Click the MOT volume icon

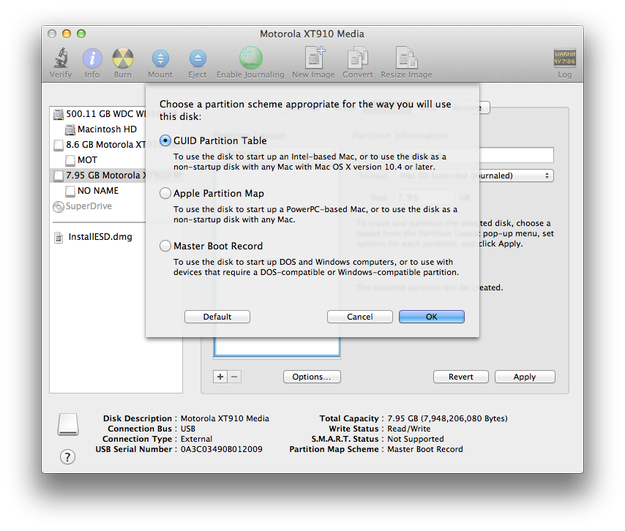pos(70,160)
